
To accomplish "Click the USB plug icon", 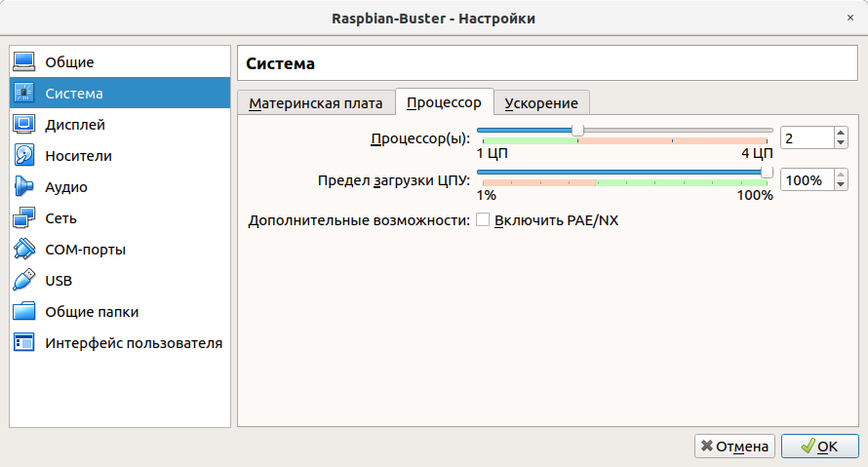I will click(23, 280).
